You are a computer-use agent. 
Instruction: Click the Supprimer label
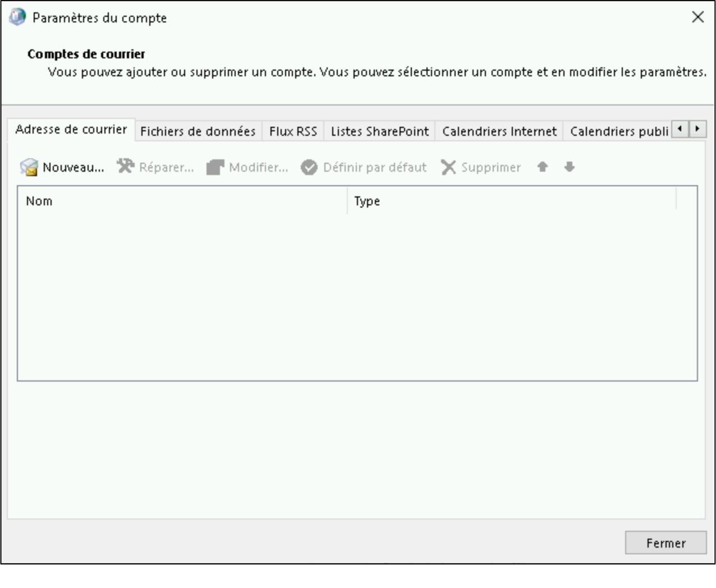coord(491,167)
